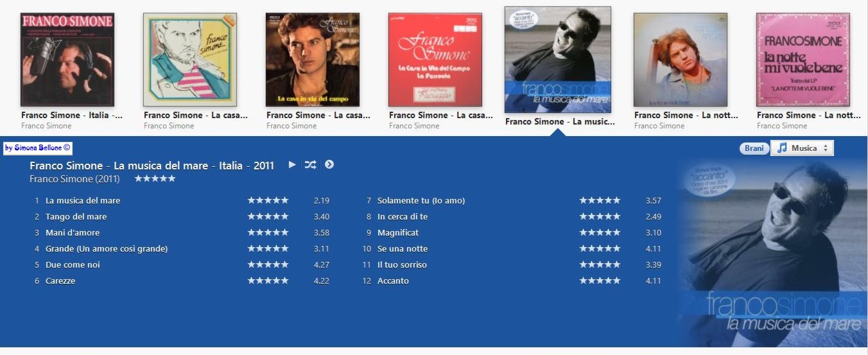Open the album options arrow icon

pos(329,164)
